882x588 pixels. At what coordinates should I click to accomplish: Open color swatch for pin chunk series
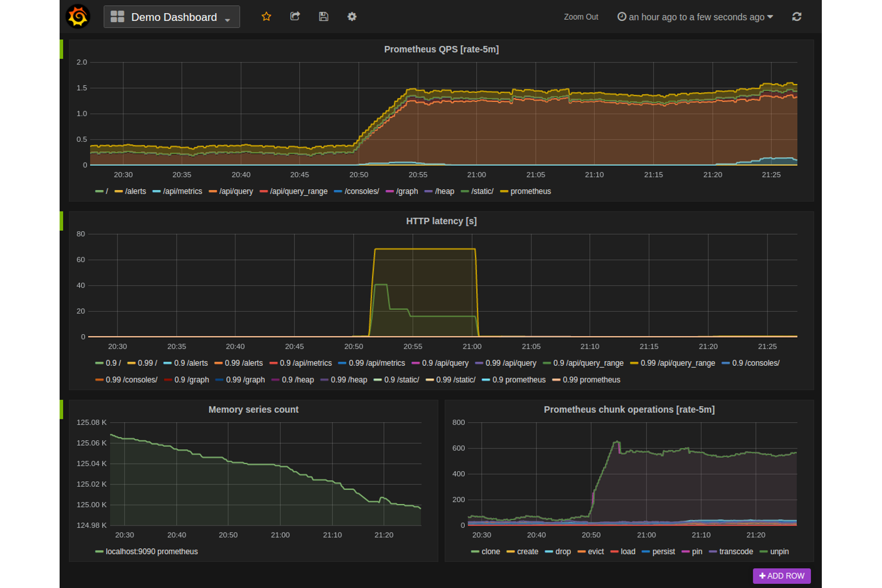685,552
